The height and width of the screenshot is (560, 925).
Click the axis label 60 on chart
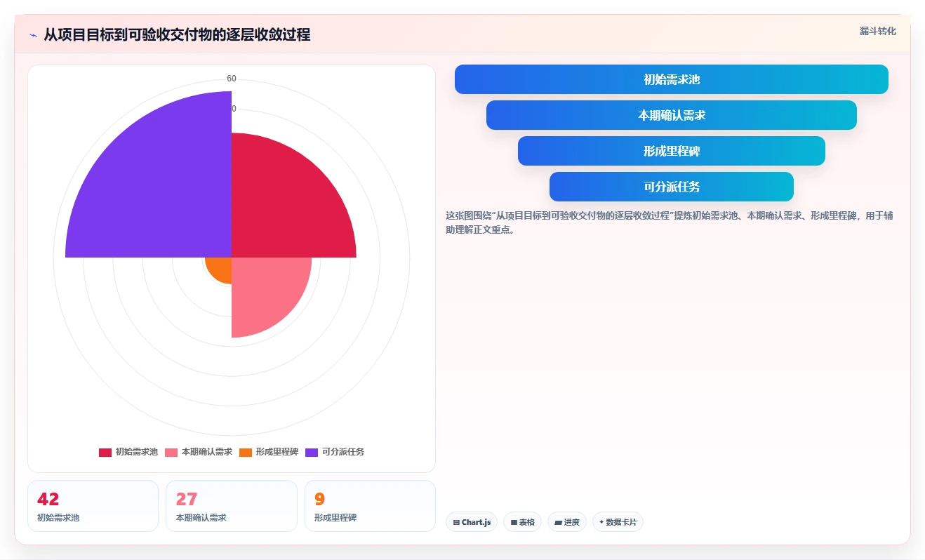click(232, 79)
